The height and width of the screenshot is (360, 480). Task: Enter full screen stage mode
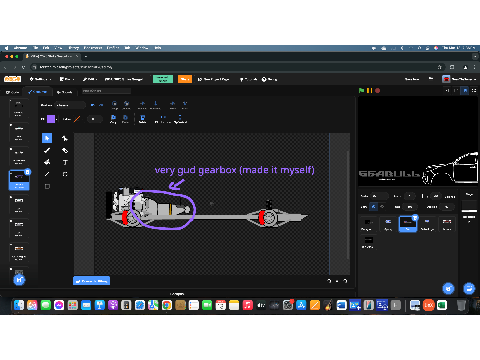point(474,90)
